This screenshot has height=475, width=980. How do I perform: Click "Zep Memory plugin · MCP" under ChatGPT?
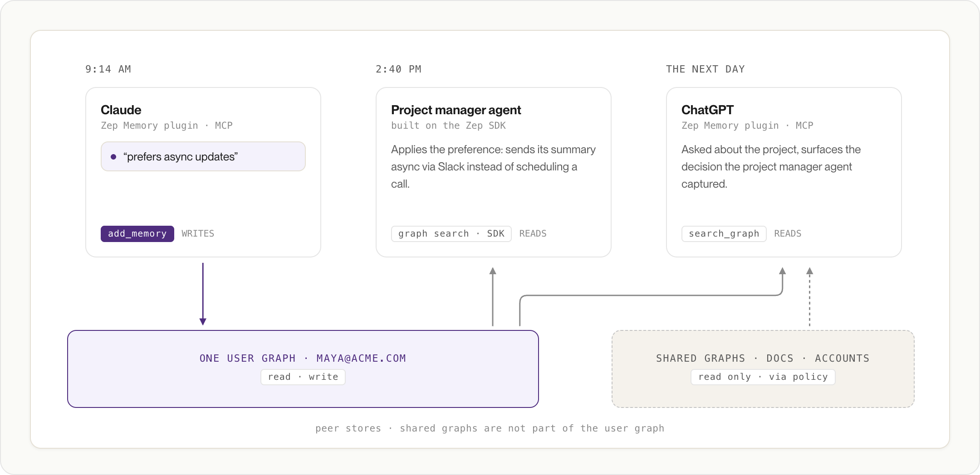[x=747, y=126]
